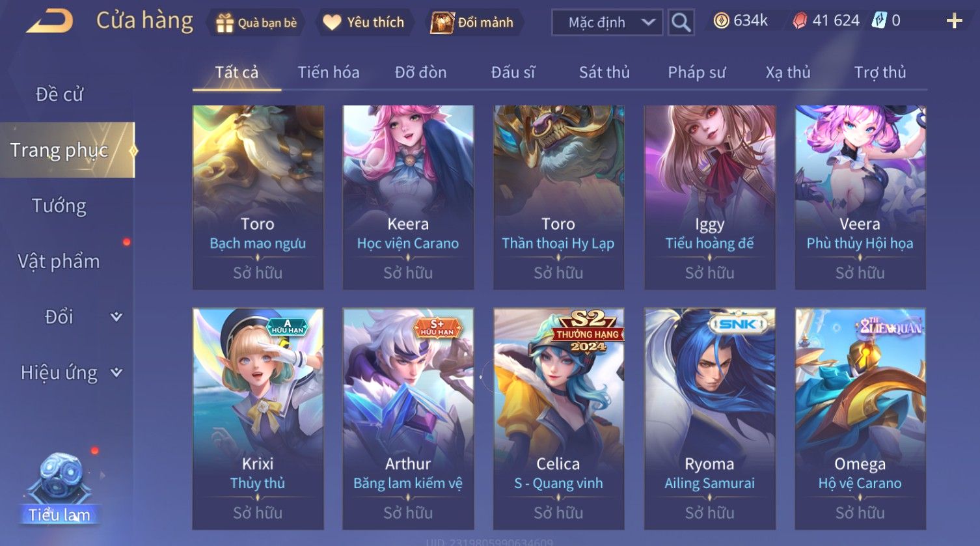The width and height of the screenshot is (980, 546).
Task: Open the Tướng sidebar menu
Action: 59,206
